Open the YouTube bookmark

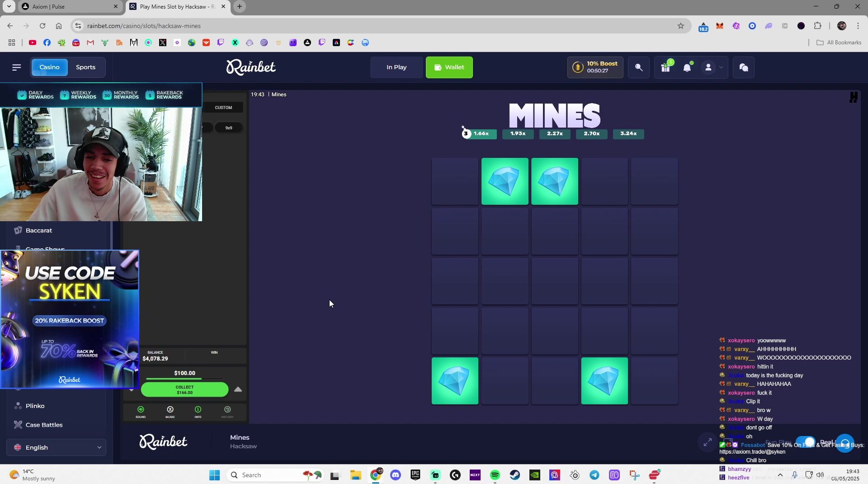click(x=33, y=43)
